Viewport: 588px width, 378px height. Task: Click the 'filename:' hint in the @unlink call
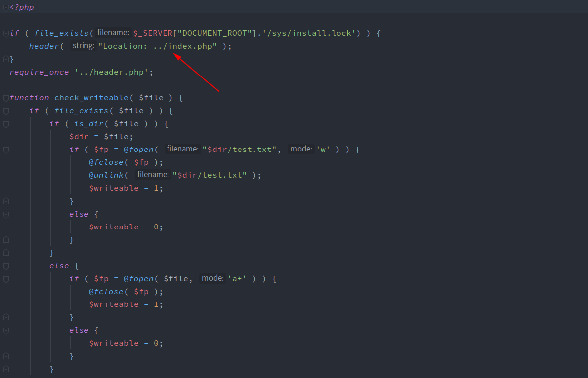click(153, 175)
